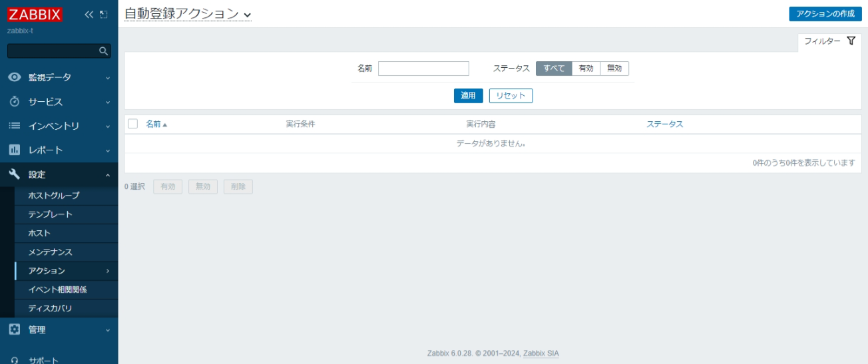This screenshot has width=868, height=364.
Task: Click the disabled 無効 bulk-action button
Action: (203, 187)
